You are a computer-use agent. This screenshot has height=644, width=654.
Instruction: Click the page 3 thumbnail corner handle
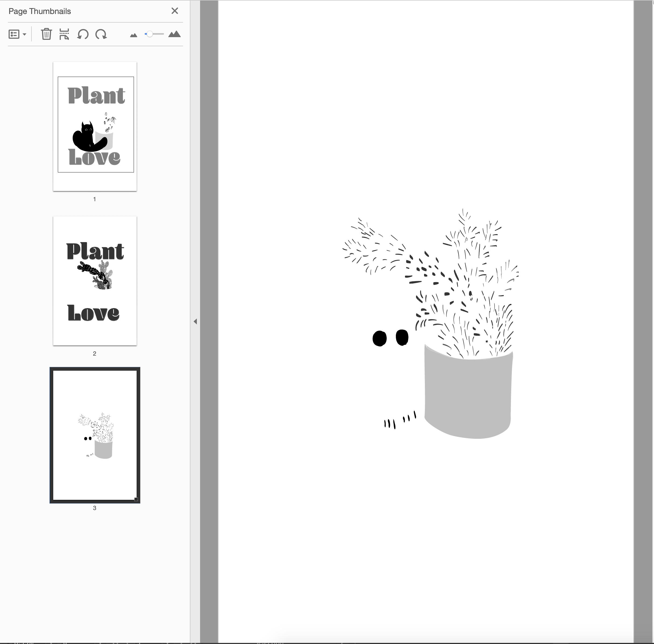click(x=136, y=499)
